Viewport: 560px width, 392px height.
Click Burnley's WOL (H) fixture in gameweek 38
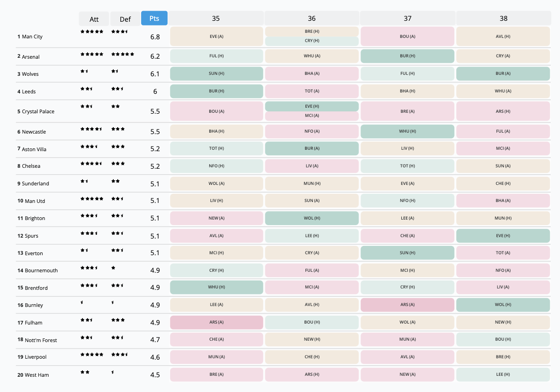click(x=503, y=305)
